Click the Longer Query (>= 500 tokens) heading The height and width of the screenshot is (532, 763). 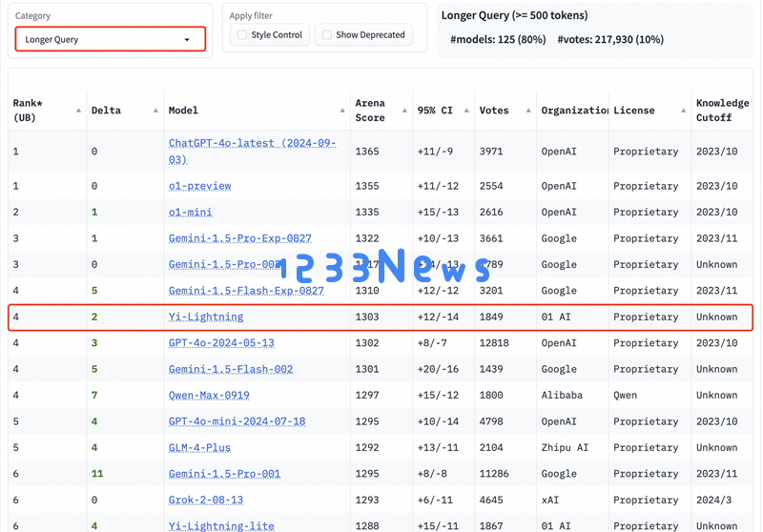coord(514,15)
